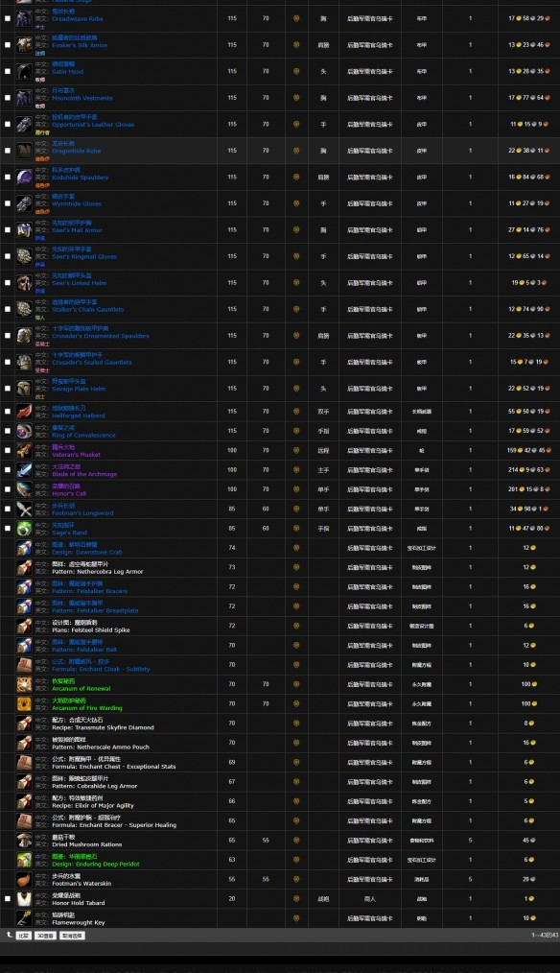Open vendor link in Honor Hold Tabard row
This screenshot has height=973, width=560.
pyautogui.click(x=369, y=898)
